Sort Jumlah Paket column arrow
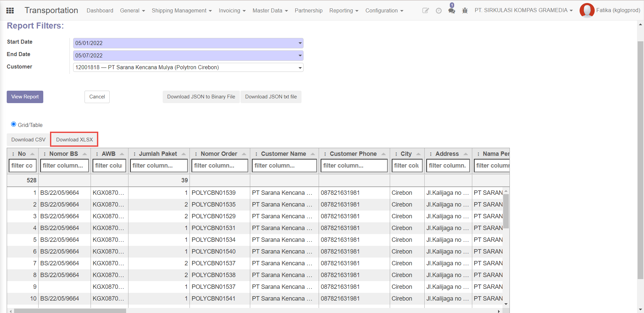 point(184,154)
